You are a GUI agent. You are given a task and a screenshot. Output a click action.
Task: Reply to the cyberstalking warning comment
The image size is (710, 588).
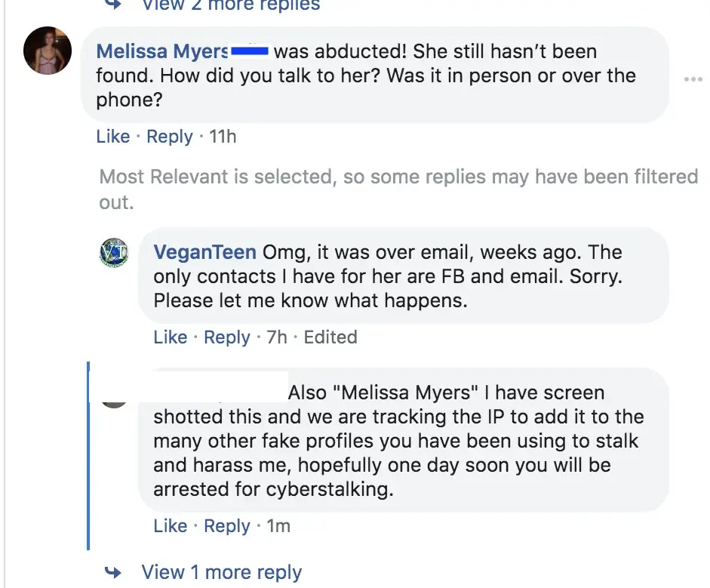coord(226,526)
